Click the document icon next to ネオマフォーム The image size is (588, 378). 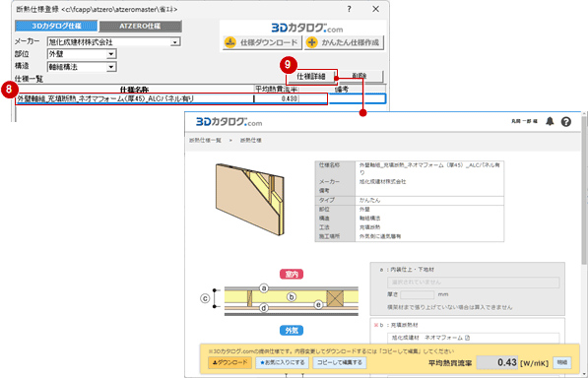coord(467,338)
